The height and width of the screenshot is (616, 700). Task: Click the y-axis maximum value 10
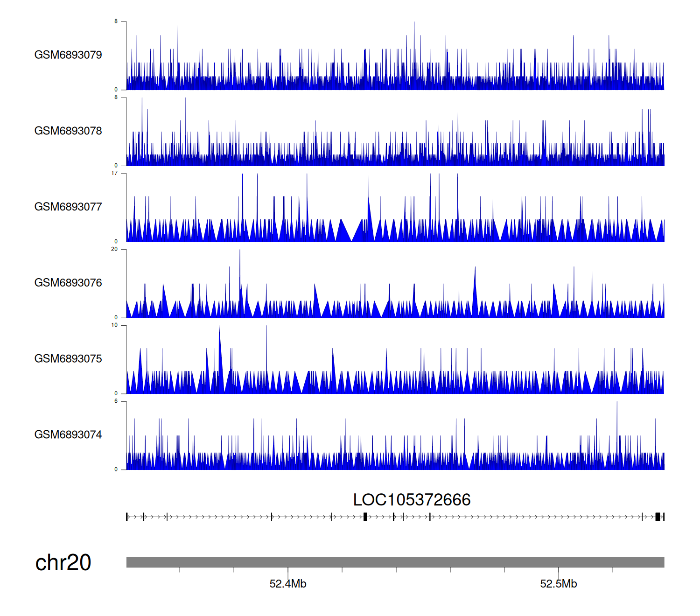coord(114,325)
